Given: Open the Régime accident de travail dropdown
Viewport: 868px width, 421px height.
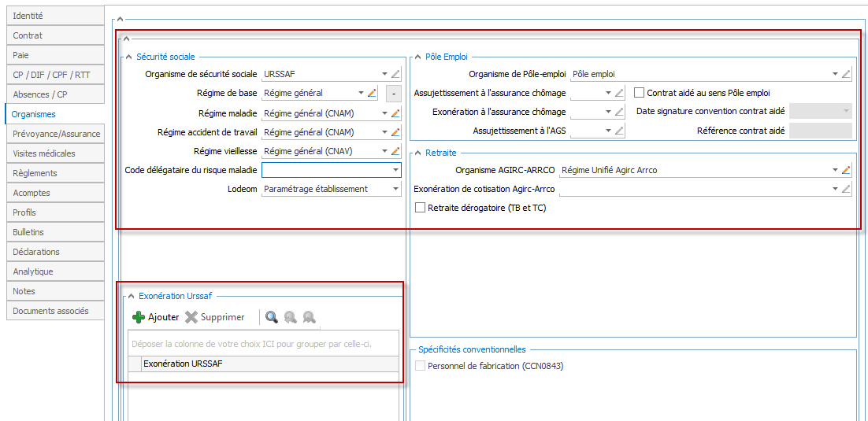Looking at the screenshot, I should pyautogui.click(x=384, y=133).
